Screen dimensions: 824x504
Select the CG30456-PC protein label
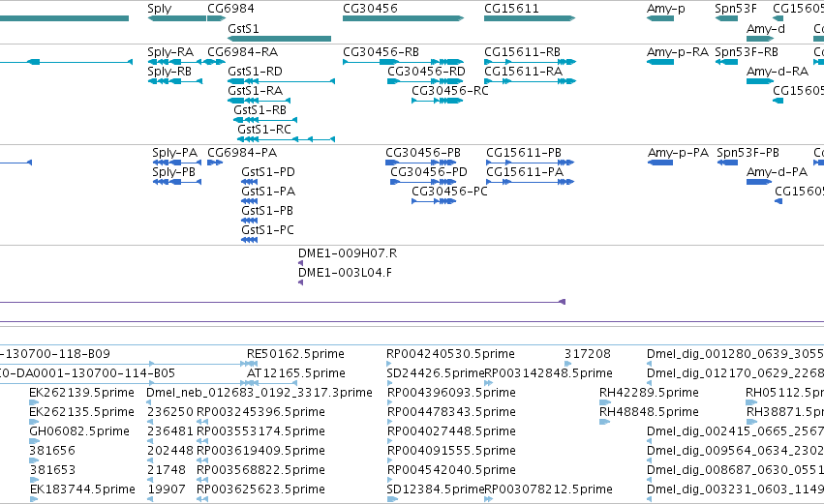click(x=450, y=192)
